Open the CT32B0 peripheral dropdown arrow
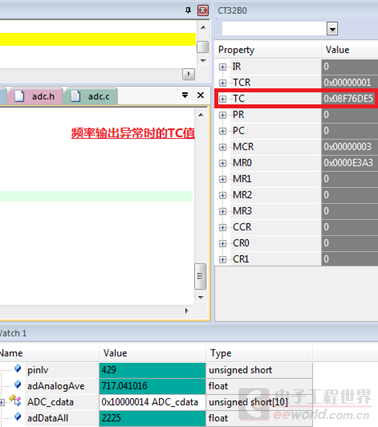Viewport: 378px width, 427px height. (x=332, y=29)
